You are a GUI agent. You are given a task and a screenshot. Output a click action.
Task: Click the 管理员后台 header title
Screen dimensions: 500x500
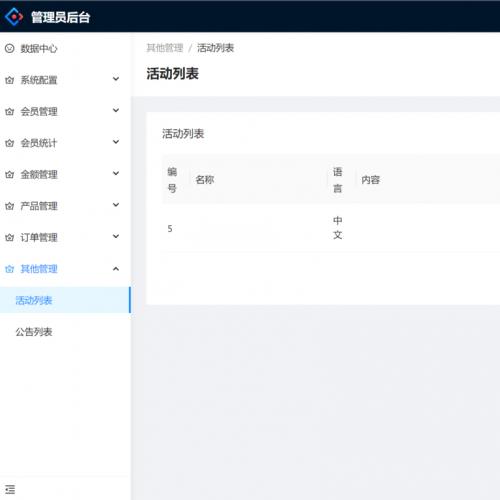[x=60, y=17]
